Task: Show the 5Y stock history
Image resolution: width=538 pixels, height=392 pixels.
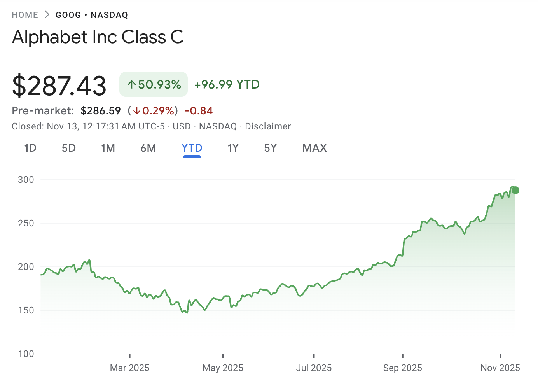Action: coord(271,148)
